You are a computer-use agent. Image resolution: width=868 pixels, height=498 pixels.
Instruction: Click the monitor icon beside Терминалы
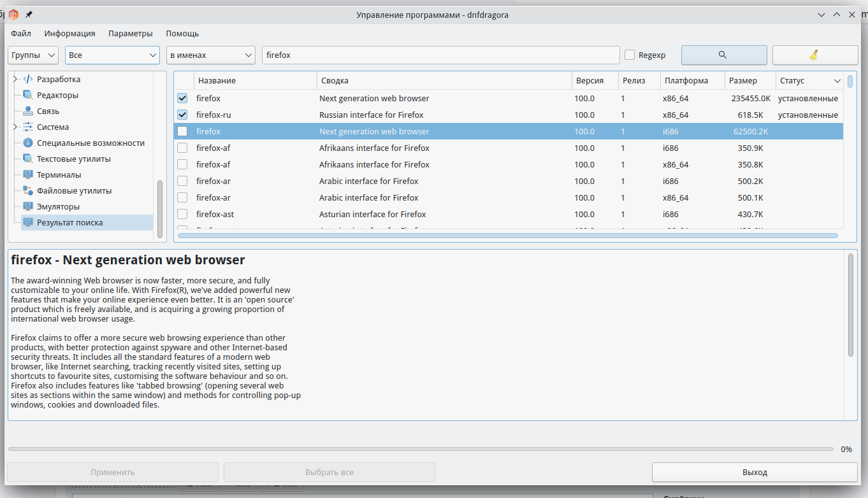click(x=28, y=175)
